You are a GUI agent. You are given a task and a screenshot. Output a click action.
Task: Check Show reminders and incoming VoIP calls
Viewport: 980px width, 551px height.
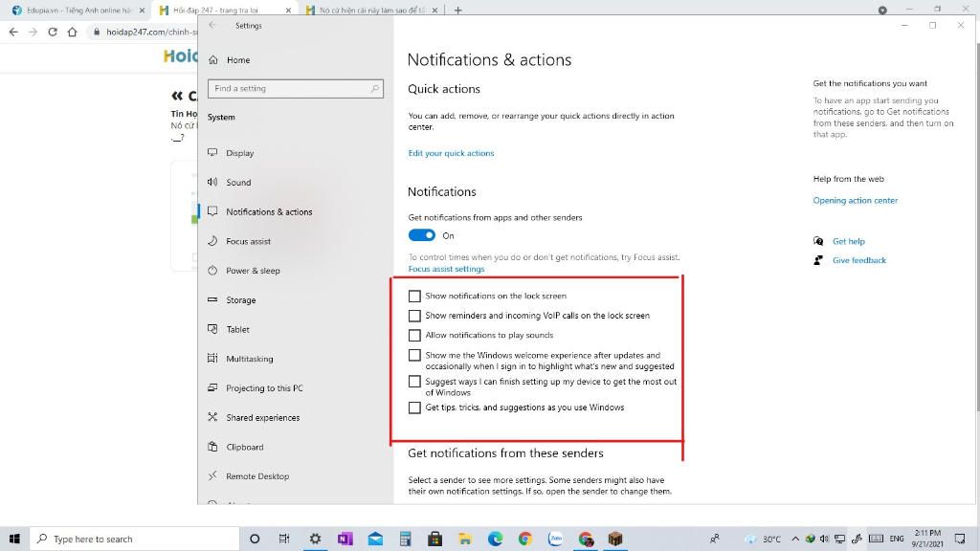coord(414,316)
